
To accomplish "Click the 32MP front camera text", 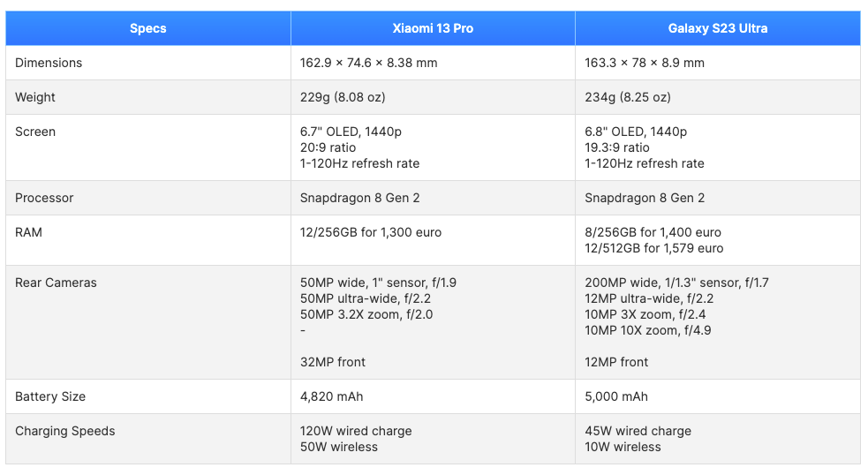I will coord(333,362).
